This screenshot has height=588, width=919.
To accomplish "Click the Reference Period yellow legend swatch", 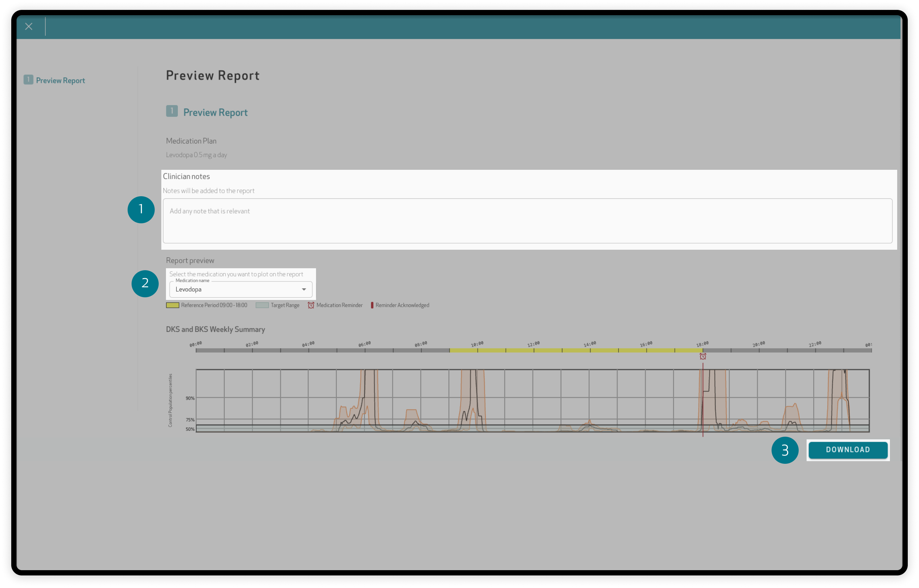I will (172, 305).
